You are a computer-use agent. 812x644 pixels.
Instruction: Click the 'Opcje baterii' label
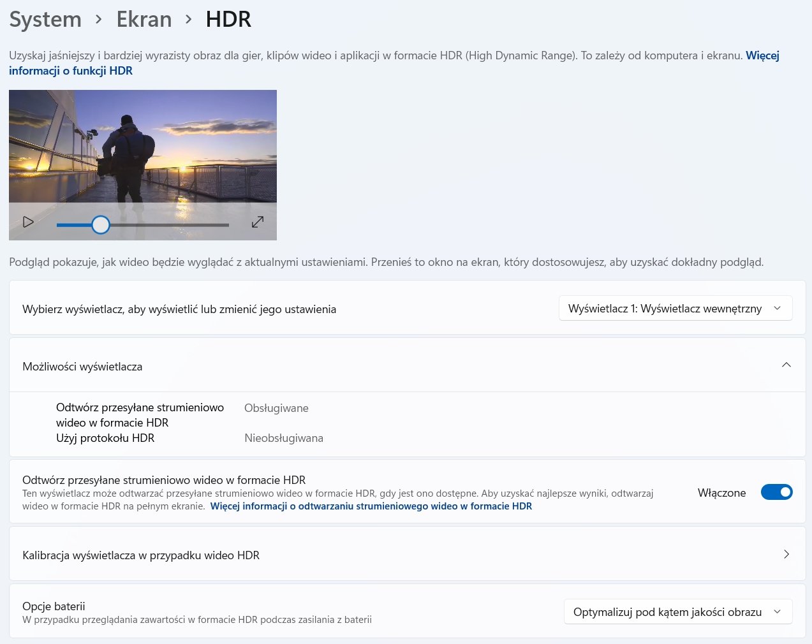[x=54, y=606]
